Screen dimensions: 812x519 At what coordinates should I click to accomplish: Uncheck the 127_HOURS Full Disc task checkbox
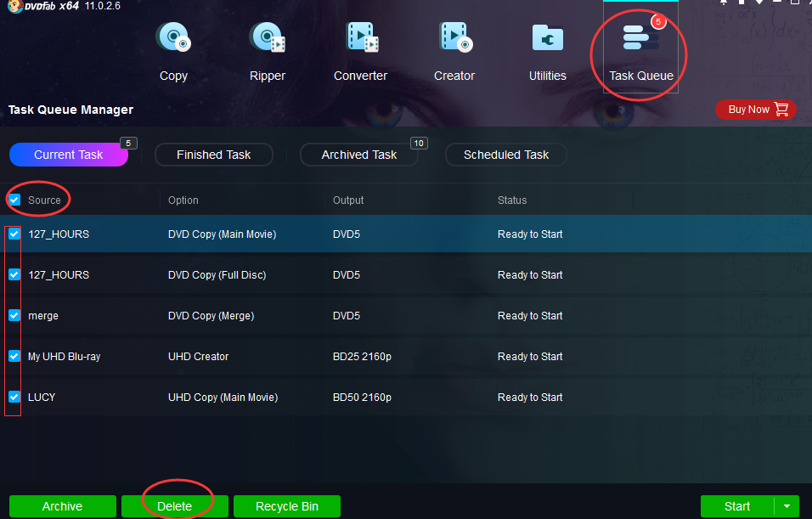[14, 274]
